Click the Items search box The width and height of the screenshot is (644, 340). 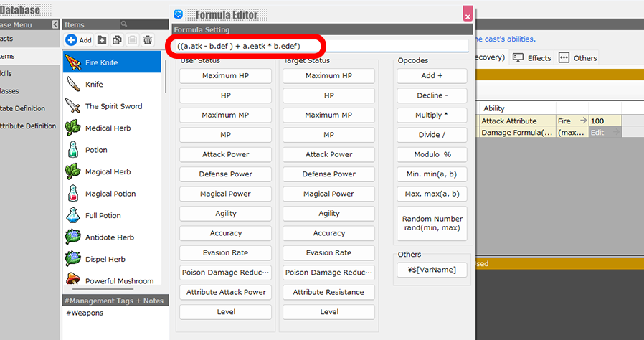click(142, 24)
